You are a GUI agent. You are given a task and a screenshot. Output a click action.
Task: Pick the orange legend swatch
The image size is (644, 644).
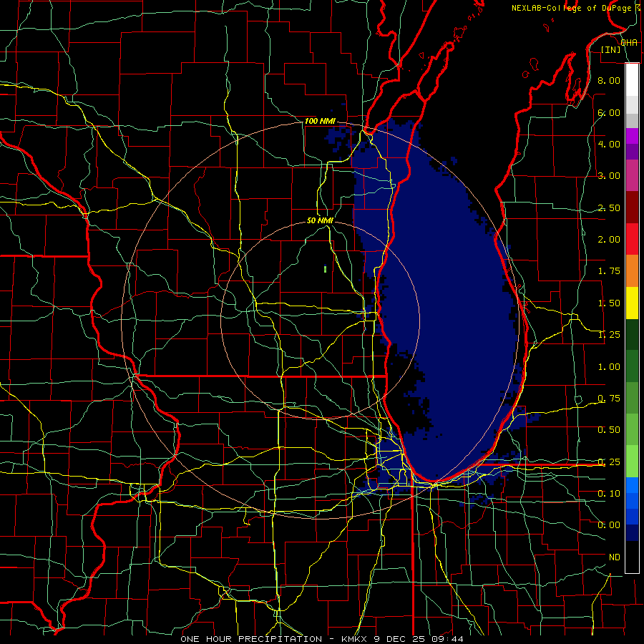(x=632, y=271)
